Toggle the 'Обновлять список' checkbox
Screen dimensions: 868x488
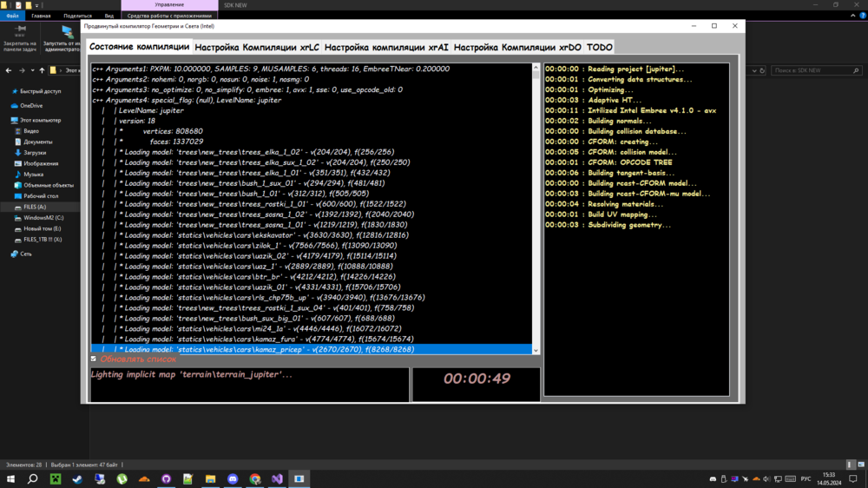(x=94, y=359)
